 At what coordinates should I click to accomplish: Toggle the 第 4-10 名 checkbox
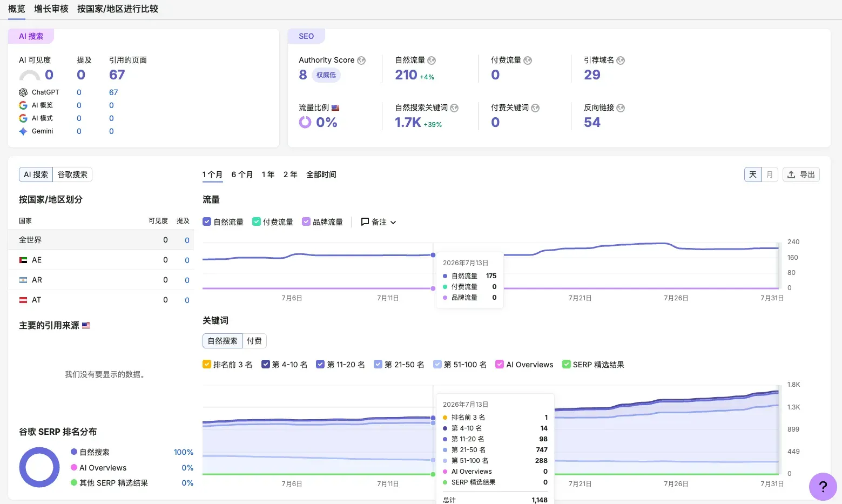[x=266, y=364]
